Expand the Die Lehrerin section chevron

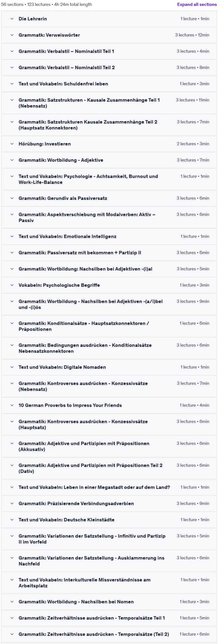12,19
